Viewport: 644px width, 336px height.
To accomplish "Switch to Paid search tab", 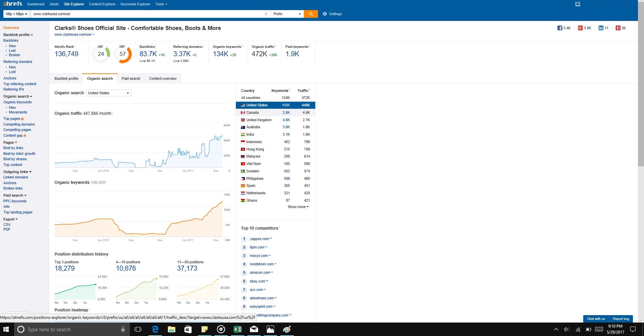I will tap(131, 78).
